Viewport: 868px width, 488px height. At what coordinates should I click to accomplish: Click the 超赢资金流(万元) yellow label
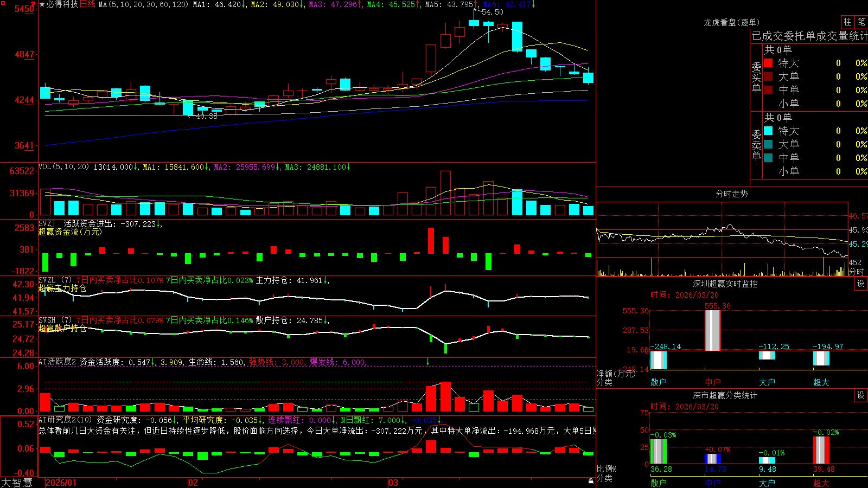(70, 232)
